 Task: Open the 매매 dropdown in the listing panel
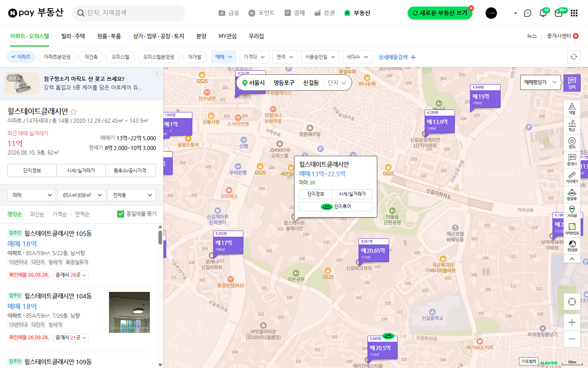(x=31, y=195)
